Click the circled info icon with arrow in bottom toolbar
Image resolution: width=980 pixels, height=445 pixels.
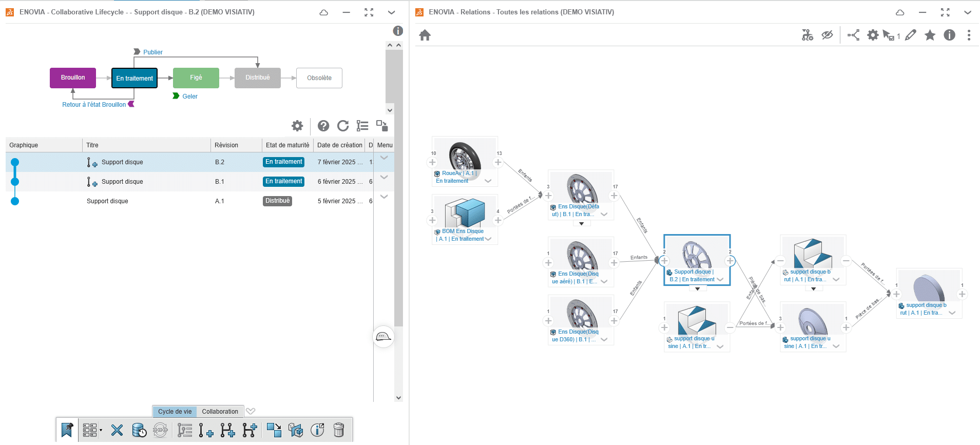(x=317, y=430)
